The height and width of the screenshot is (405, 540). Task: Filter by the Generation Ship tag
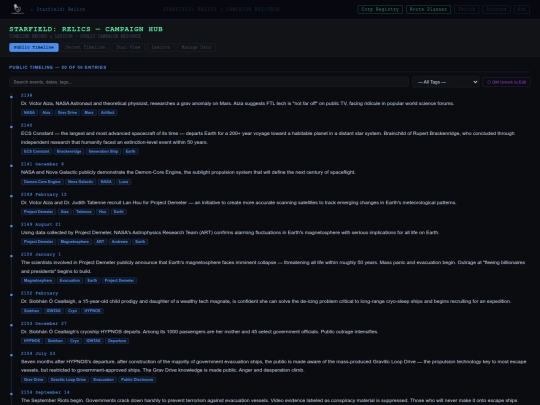(x=103, y=152)
